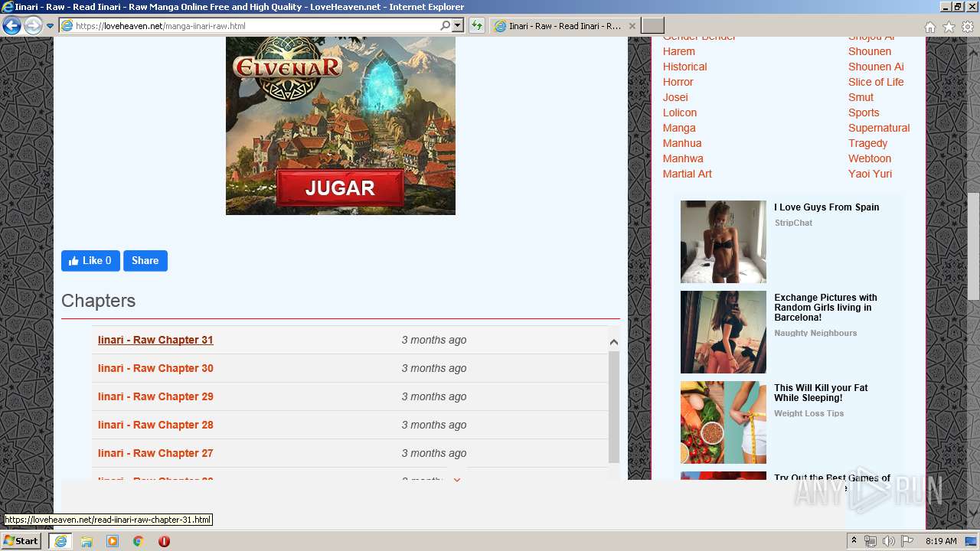Open Iinari - Raw Chapter 28 link
980x551 pixels.
[x=155, y=425]
